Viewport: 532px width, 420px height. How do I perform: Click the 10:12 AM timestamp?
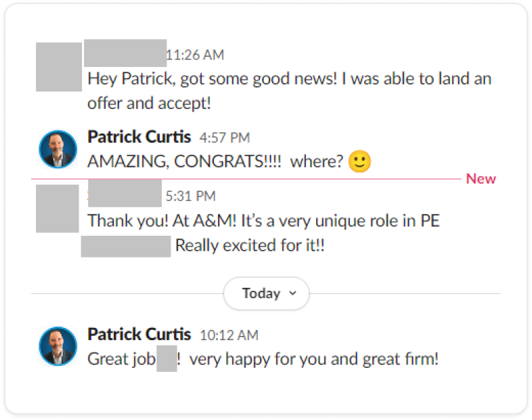click(229, 335)
